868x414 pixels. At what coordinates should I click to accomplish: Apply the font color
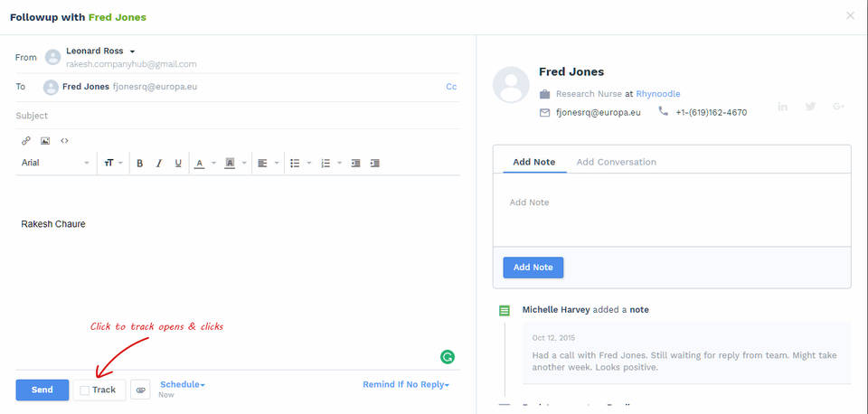(199, 164)
